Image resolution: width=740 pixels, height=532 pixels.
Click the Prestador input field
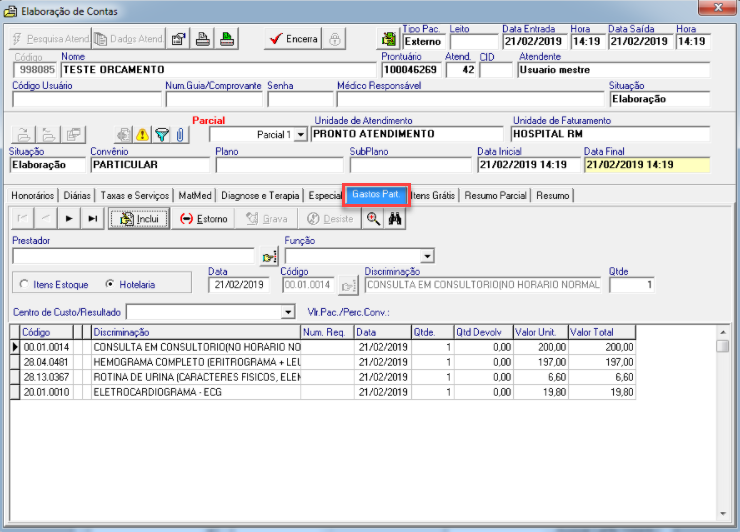coord(134,256)
